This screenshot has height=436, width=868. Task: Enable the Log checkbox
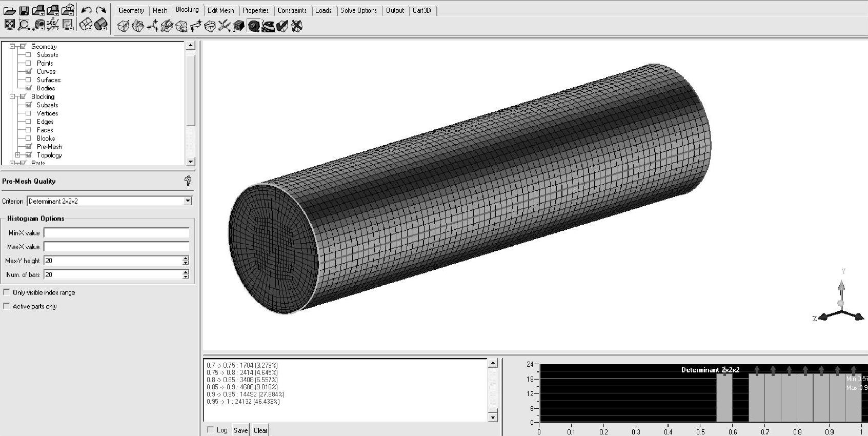click(210, 429)
